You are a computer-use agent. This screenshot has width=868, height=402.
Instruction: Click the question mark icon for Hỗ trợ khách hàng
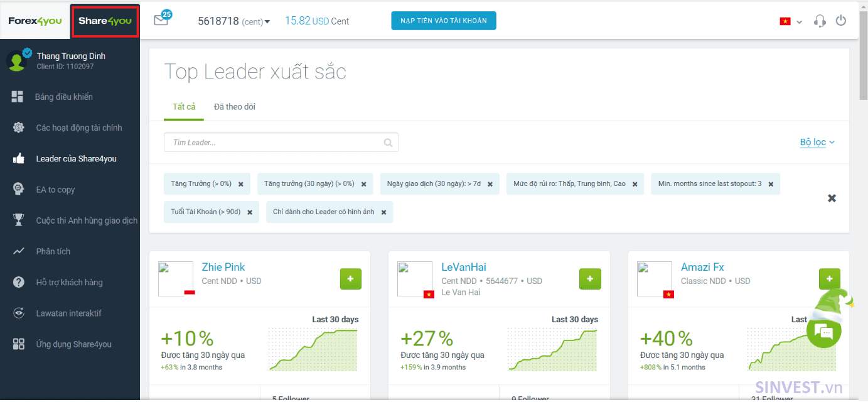18,282
